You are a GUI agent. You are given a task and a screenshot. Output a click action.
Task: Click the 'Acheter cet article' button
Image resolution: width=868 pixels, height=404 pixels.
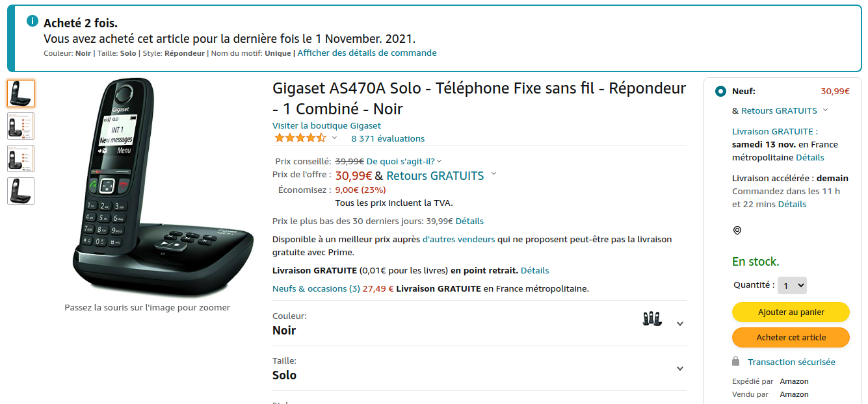pos(791,338)
